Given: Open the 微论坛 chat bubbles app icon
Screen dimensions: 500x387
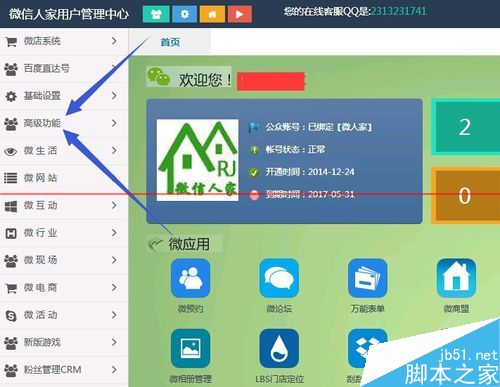Looking at the screenshot, I should point(279,278).
